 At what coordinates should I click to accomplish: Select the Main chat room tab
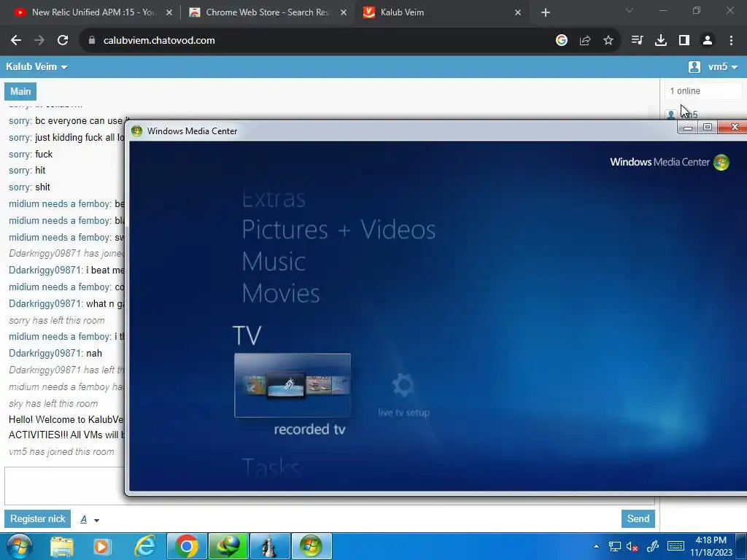[x=20, y=91]
